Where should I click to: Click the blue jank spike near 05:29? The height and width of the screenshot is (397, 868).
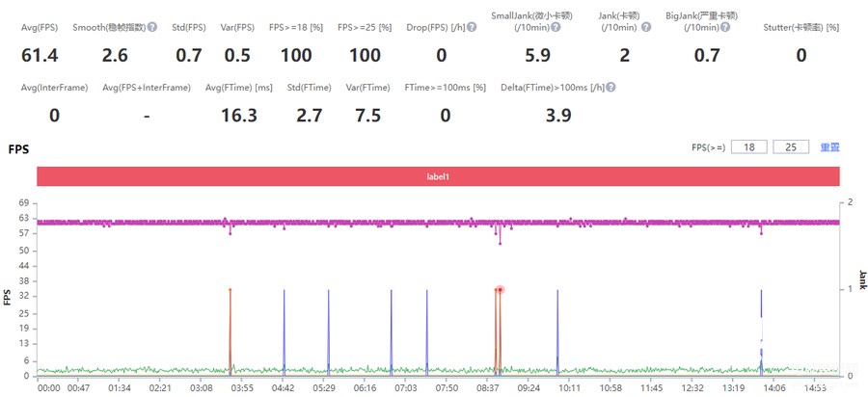(328, 331)
